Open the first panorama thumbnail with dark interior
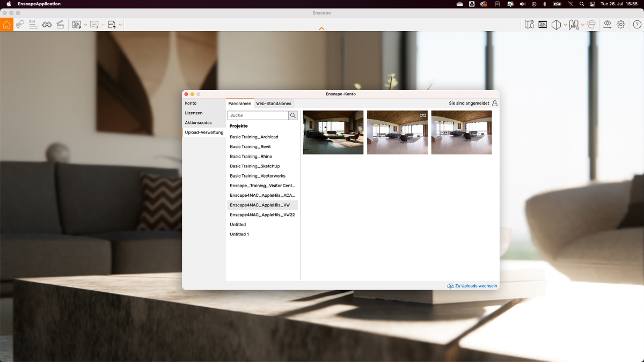This screenshot has width=644, height=362. (x=333, y=132)
